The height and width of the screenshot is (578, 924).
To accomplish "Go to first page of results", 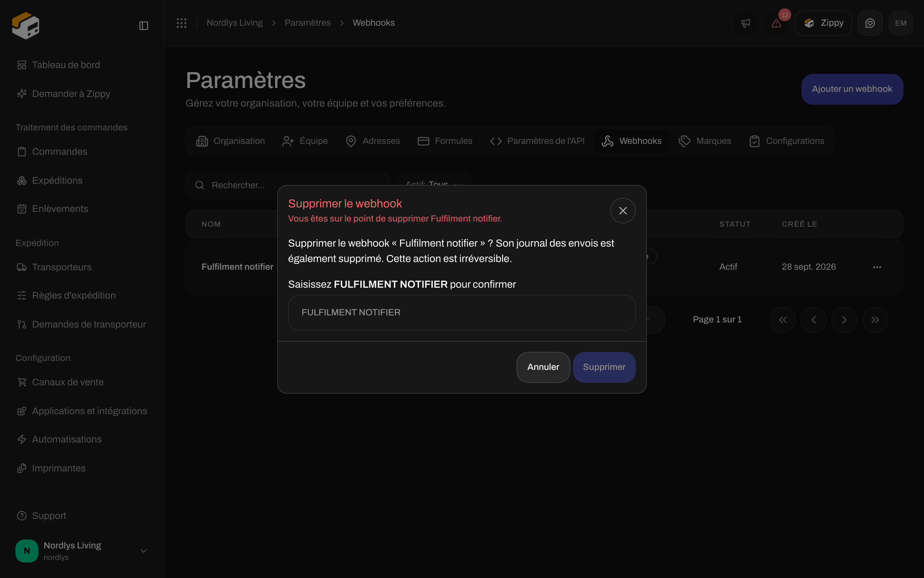I will (x=783, y=320).
